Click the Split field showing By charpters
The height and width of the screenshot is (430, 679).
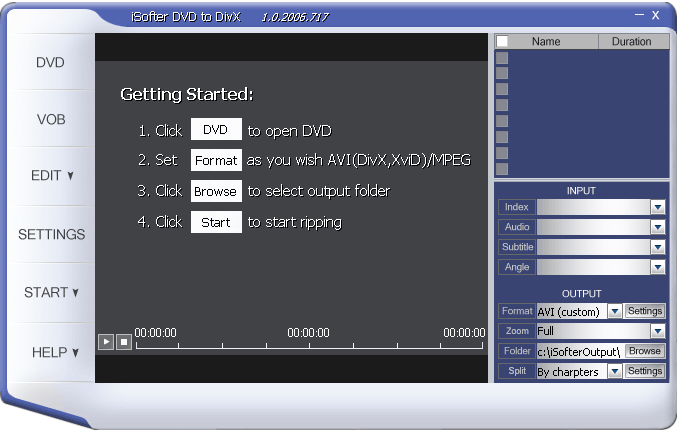[572, 372]
